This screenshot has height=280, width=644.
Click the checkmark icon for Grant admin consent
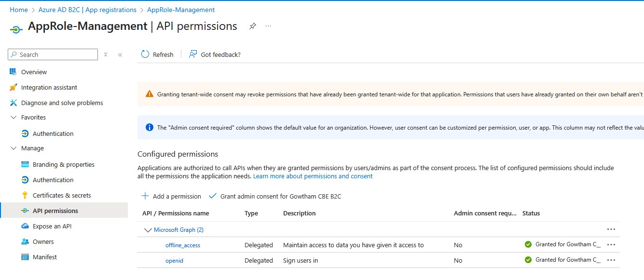[212, 196]
